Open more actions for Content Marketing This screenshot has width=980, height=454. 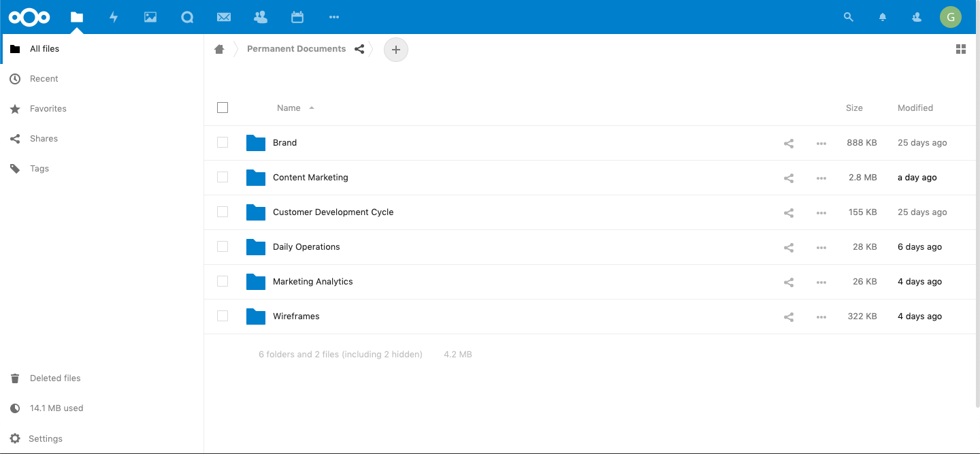(821, 178)
